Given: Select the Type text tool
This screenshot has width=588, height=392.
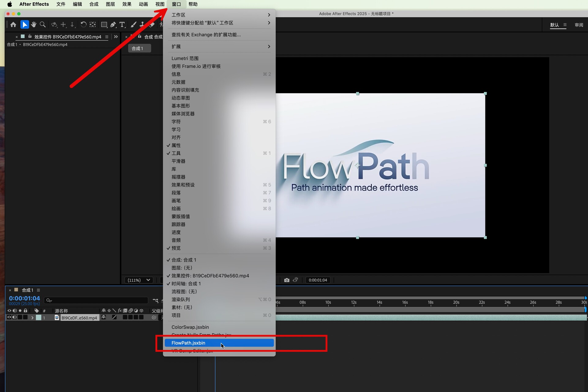Looking at the screenshot, I should (x=122, y=25).
